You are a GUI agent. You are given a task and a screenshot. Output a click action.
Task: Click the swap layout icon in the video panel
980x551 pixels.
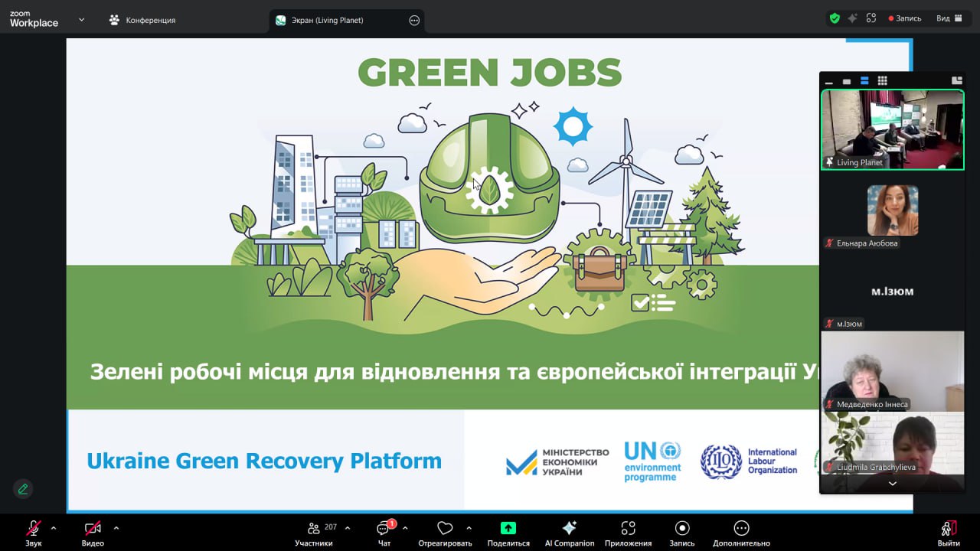(956, 81)
